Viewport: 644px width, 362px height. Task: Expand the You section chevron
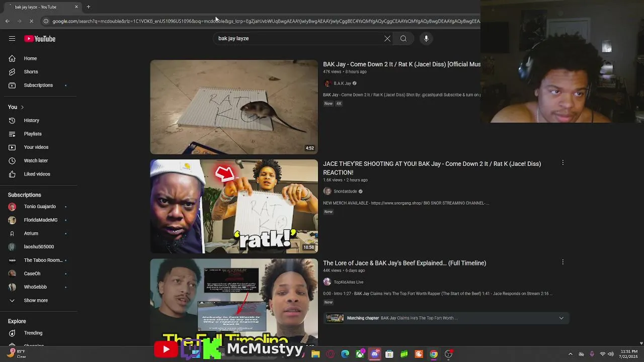[22, 107]
